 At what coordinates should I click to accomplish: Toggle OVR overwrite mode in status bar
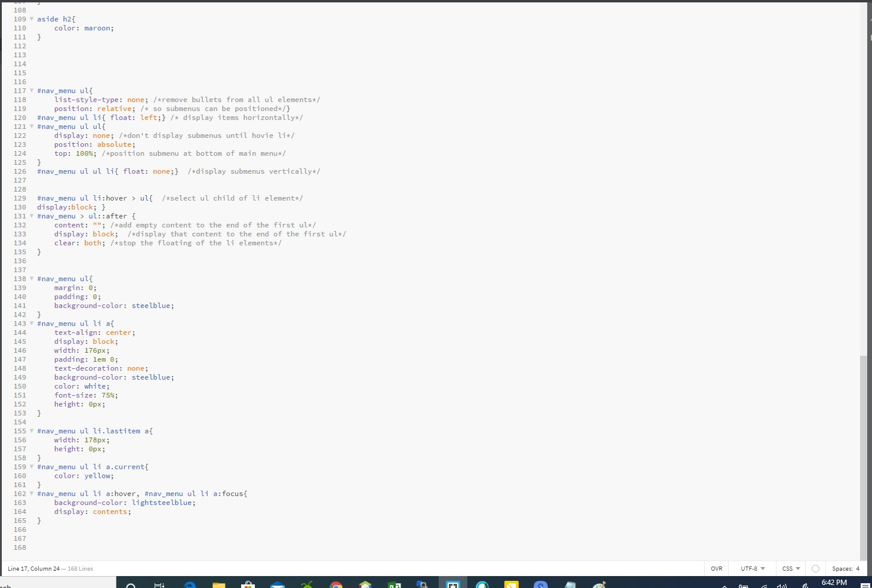tap(716, 569)
